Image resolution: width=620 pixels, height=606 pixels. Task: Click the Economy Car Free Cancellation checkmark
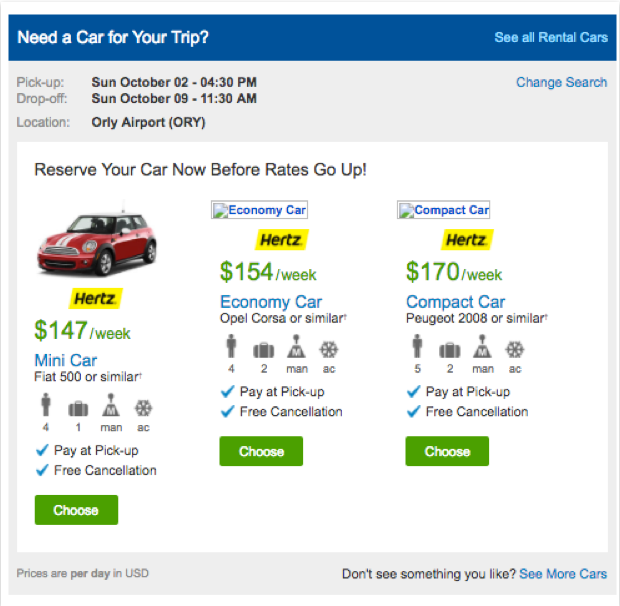[227, 411]
